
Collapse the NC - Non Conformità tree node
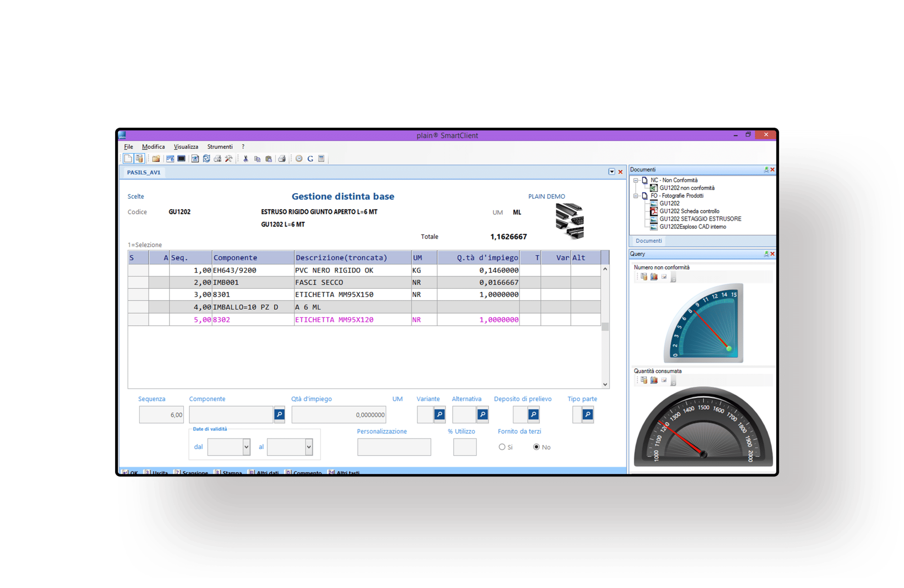636,180
